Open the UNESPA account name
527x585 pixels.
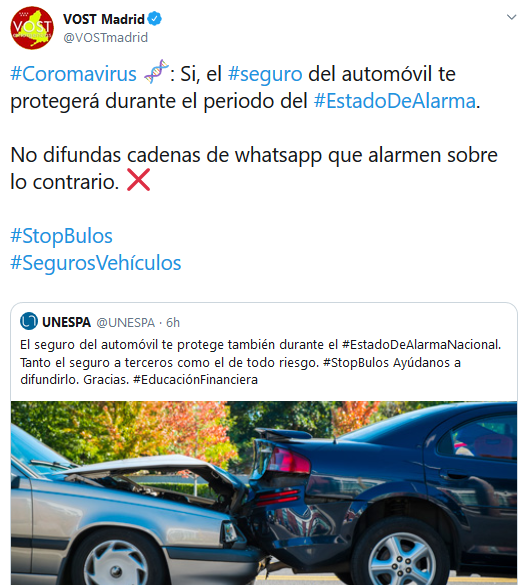coord(66,322)
